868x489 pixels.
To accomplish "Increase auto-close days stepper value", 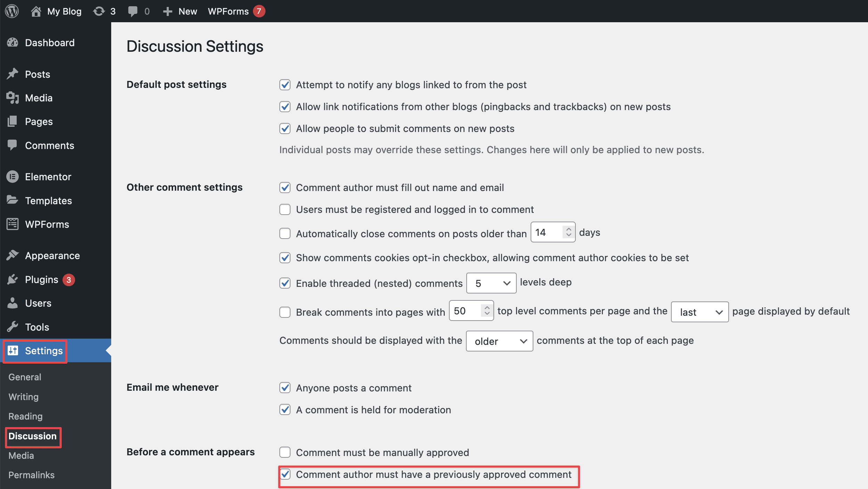I will tap(568, 229).
